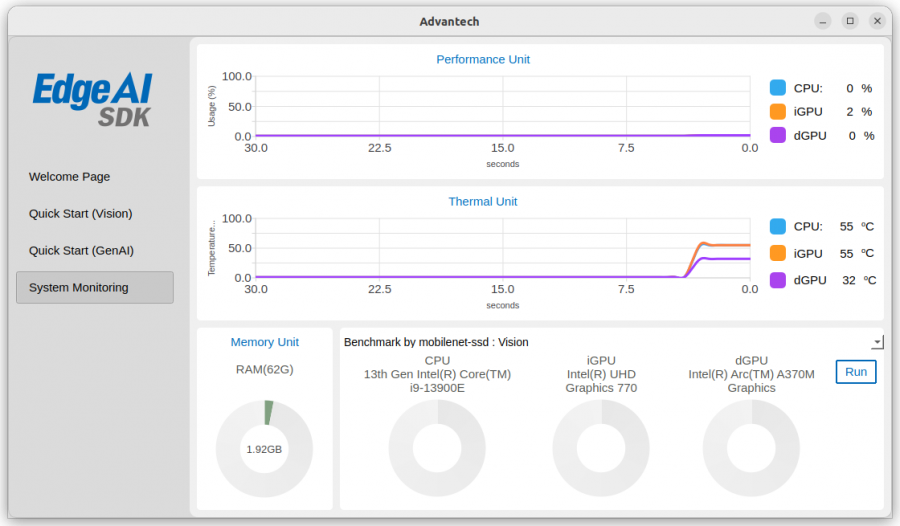This screenshot has height=526, width=900.
Task: Click the RAM usage donut chart
Action: tap(264, 448)
